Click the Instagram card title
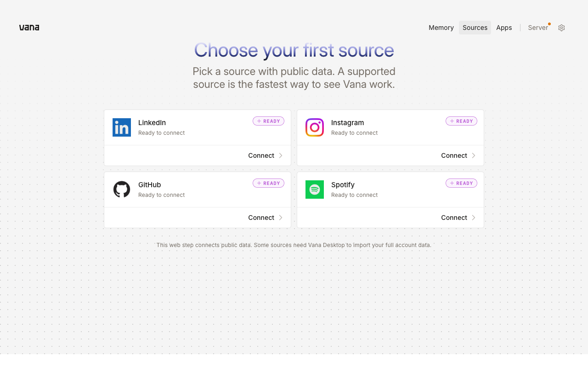Image resolution: width=588 pixels, height=368 pixels. (x=347, y=123)
